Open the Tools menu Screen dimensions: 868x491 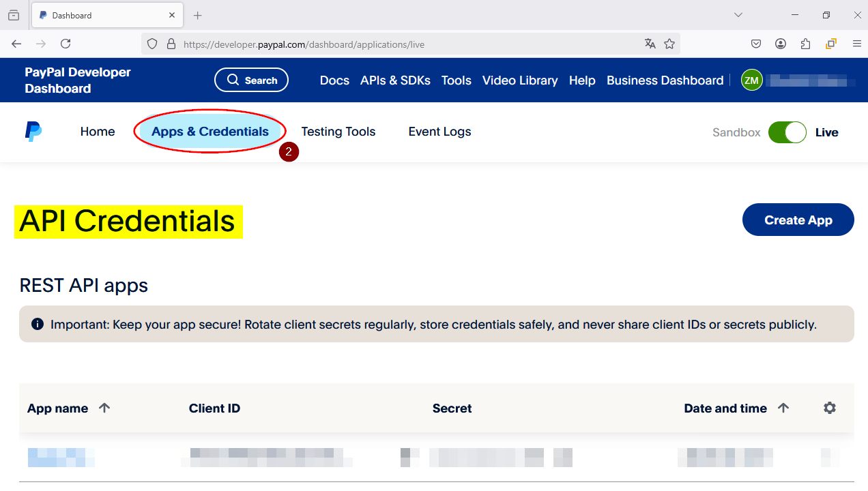[x=457, y=80]
